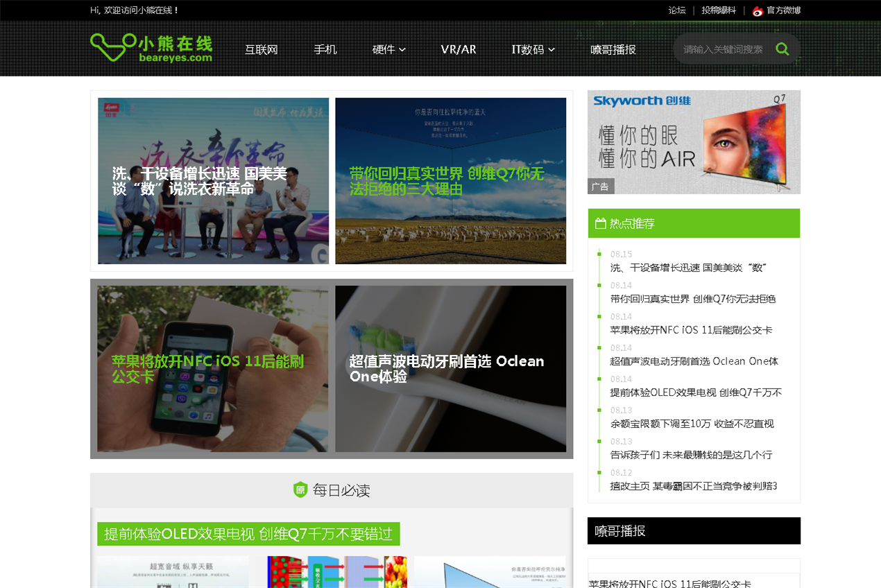Open the 互联网 menu item
The image size is (881, 588).
tap(261, 49)
